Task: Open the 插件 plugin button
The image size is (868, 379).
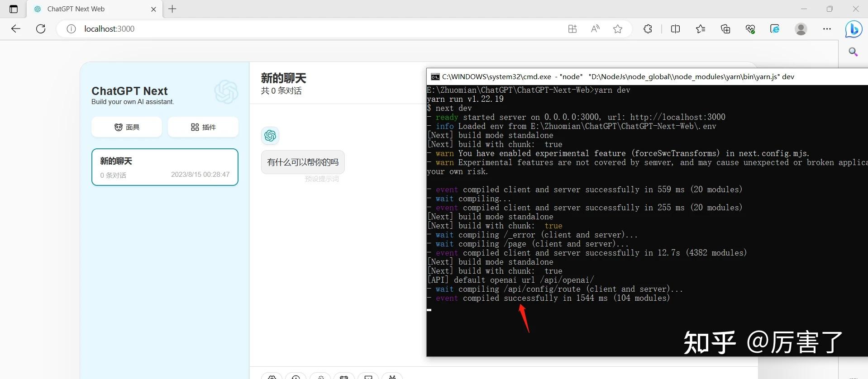Action: (x=203, y=127)
